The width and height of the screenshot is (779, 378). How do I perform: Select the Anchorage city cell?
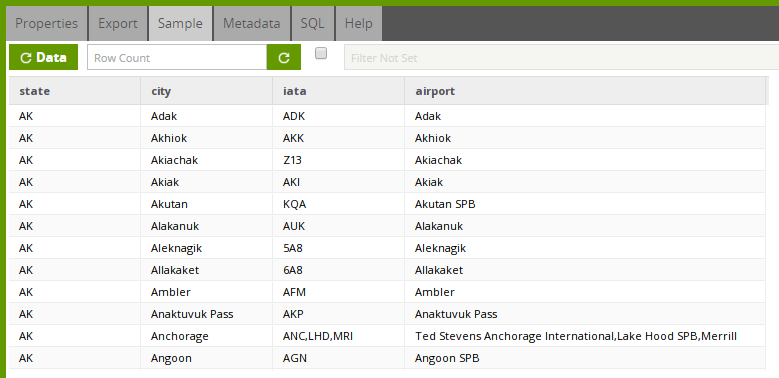pos(207,336)
